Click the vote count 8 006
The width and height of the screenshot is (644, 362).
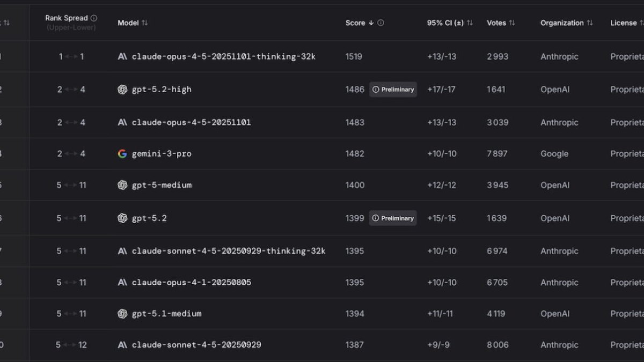pos(497,345)
